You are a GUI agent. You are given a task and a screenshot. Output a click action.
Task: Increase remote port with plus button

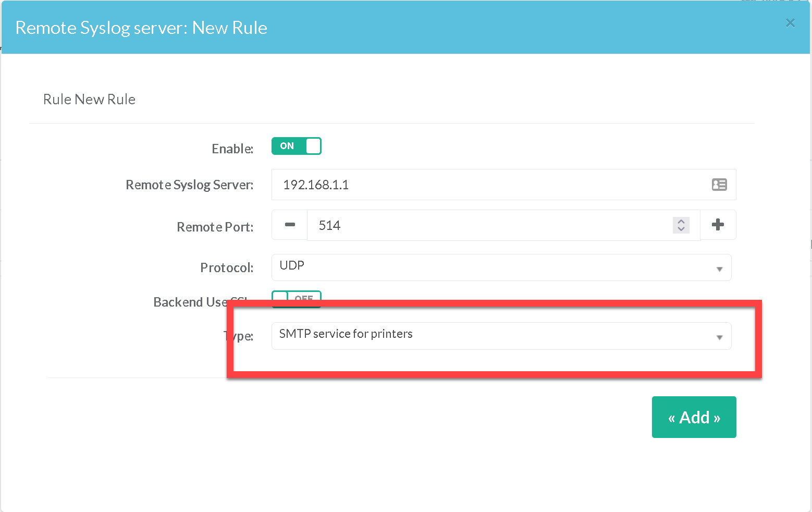[x=718, y=225]
